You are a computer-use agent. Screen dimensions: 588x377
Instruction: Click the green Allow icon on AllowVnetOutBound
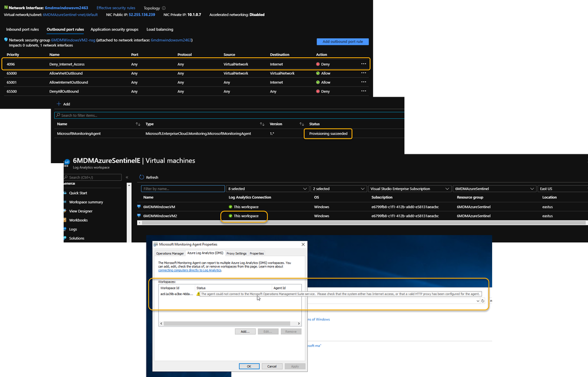pos(318,73)
